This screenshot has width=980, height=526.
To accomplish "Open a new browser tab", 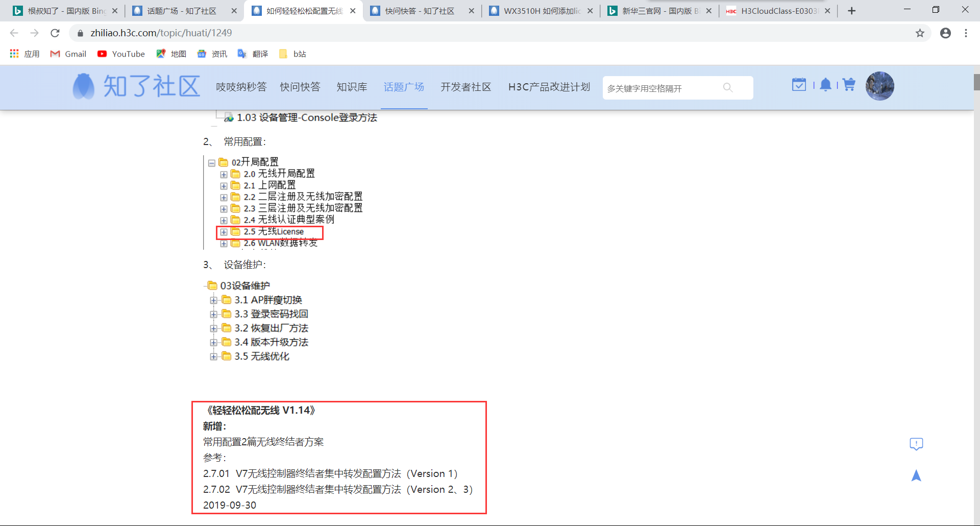I will click(851, 11).
